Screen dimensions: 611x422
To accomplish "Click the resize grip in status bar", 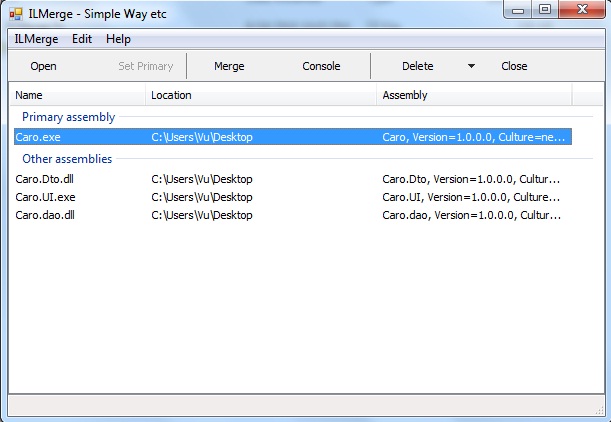I will [x=599, y=410].
